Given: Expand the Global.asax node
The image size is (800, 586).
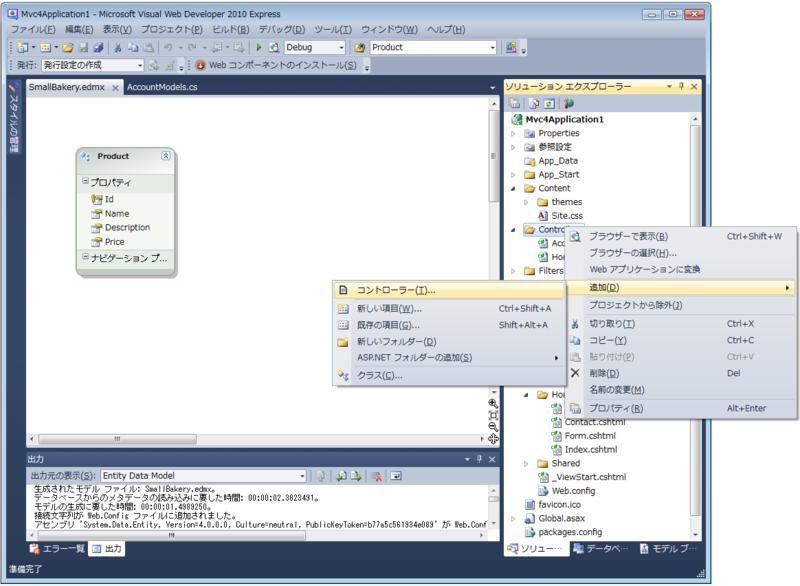Looking at the screenshot, I should coord(513,519).
